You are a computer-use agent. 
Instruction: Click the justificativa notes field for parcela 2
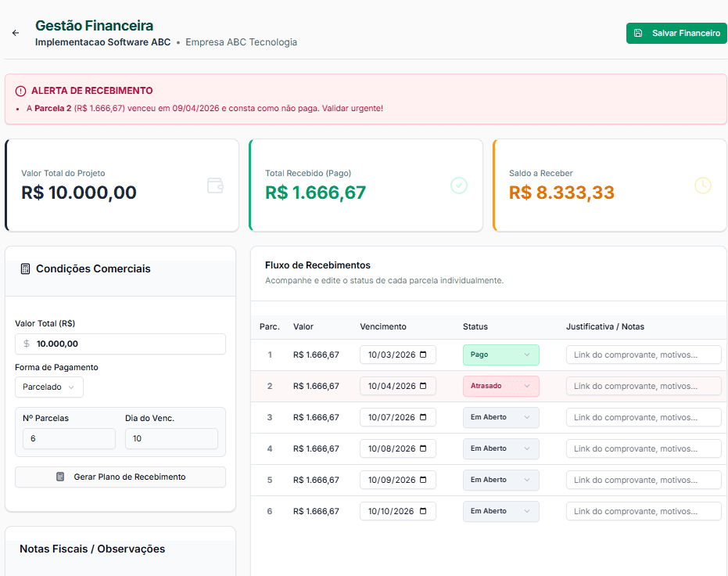[644, 386]
